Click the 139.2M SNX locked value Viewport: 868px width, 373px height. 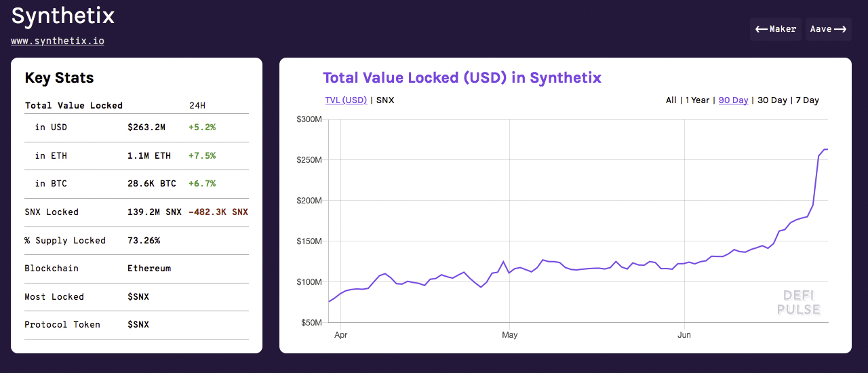155,212
